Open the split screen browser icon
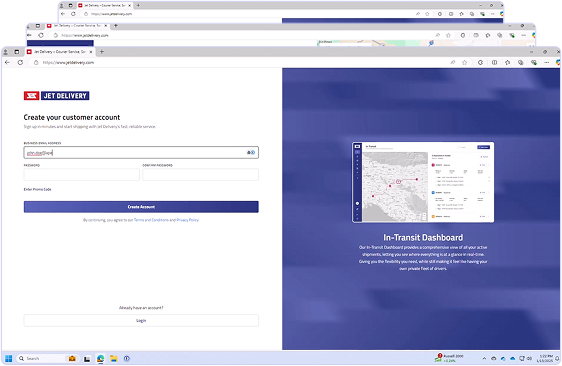The image size is (562, 366). [x=494, y=62]
